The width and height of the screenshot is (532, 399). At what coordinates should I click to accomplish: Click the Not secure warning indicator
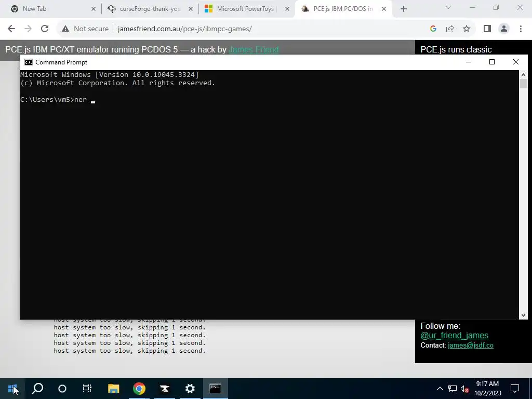tap(85, 29)
